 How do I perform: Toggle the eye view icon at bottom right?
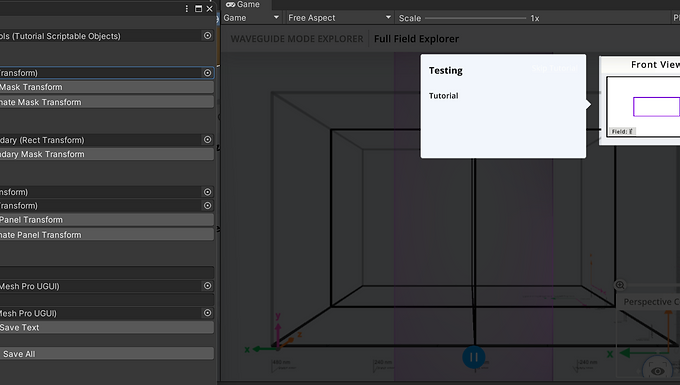[657, 371]
